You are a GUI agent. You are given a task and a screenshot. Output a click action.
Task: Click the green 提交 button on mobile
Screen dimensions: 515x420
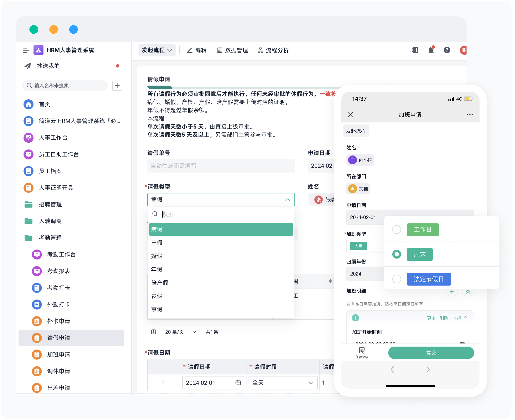(x=431, y=353)
